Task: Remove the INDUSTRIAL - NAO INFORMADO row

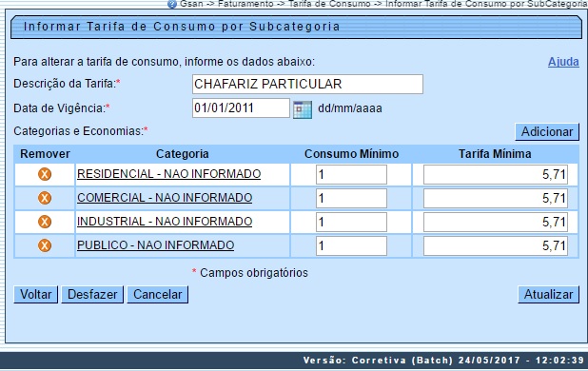Action: (45, 222)
